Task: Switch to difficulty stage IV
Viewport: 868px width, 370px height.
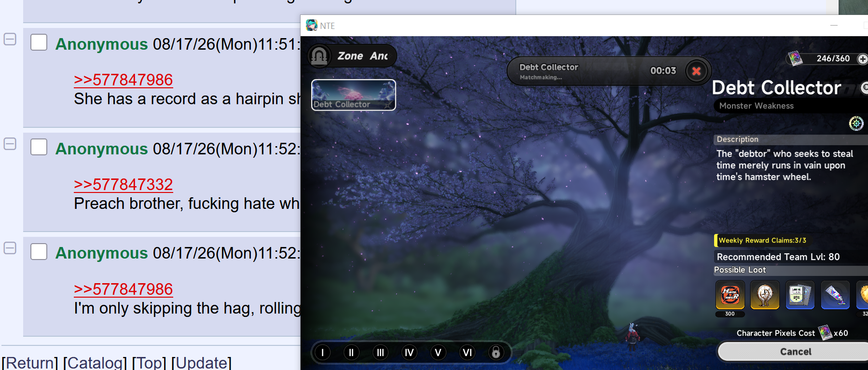Action: coord(409,353)
